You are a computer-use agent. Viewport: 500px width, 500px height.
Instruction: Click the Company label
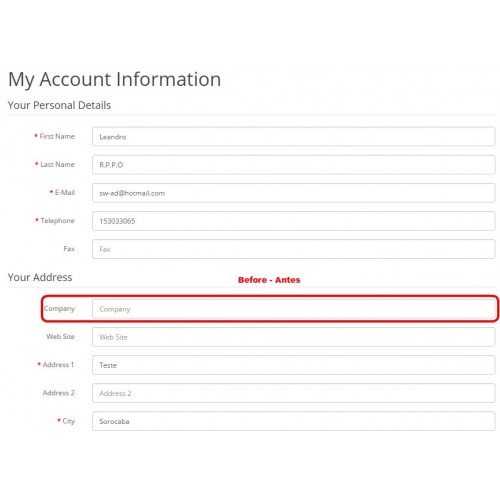[x=59, y=309]
